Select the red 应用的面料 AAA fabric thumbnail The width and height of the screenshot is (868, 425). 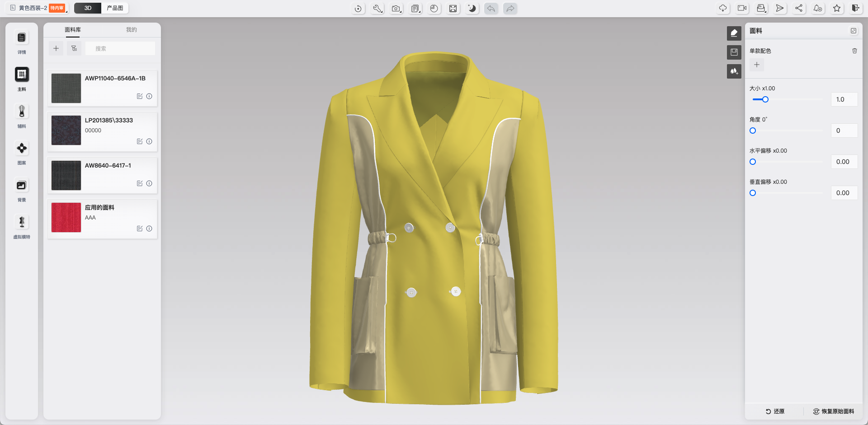click(x=66, y=218)
